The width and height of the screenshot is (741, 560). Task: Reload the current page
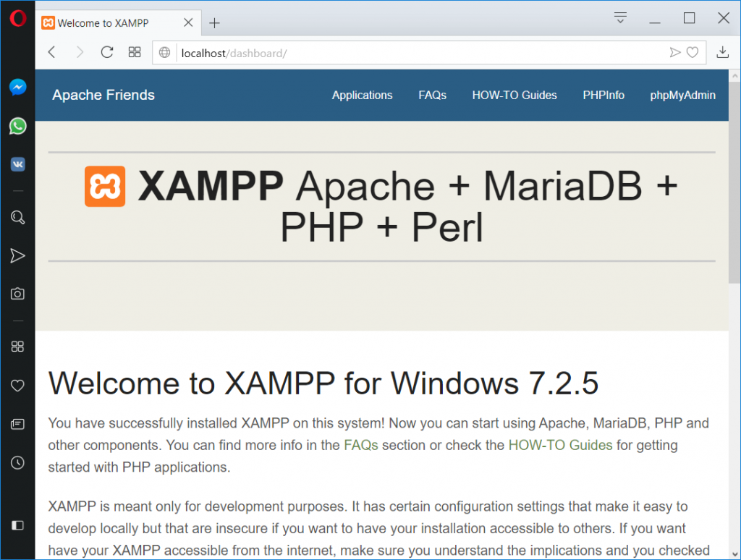pos(107,52)
